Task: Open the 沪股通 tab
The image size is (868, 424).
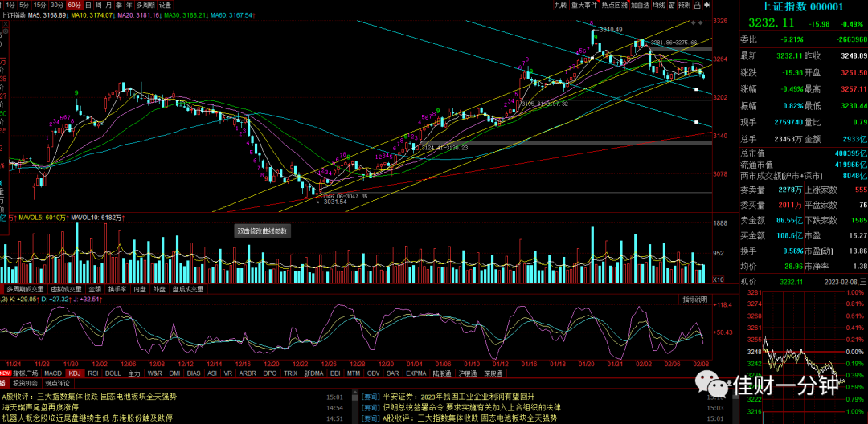Action: pyautogui.click(x=468, y=373)
